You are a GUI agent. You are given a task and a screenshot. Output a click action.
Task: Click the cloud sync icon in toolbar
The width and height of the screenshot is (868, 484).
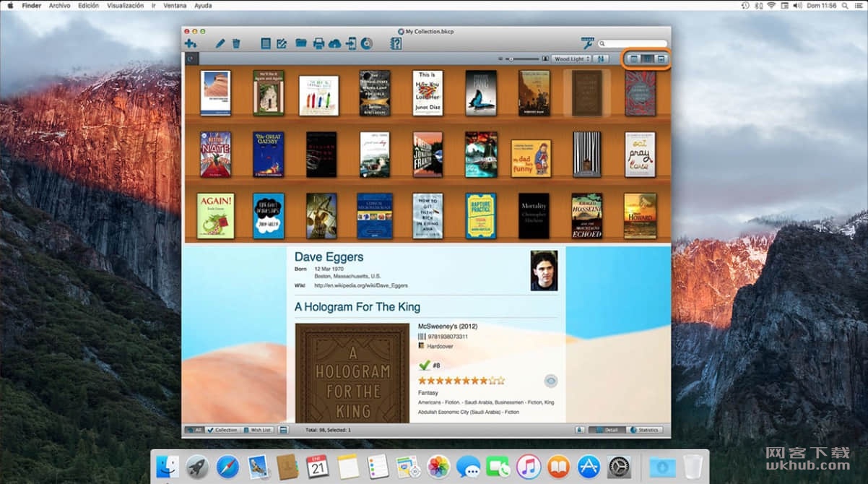pos(335,44)
